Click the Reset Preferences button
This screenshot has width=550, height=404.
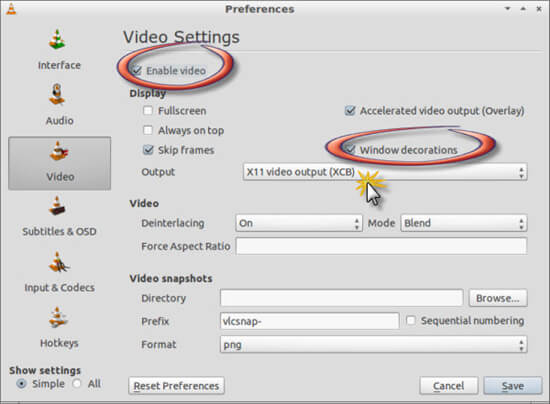(176, 386)
